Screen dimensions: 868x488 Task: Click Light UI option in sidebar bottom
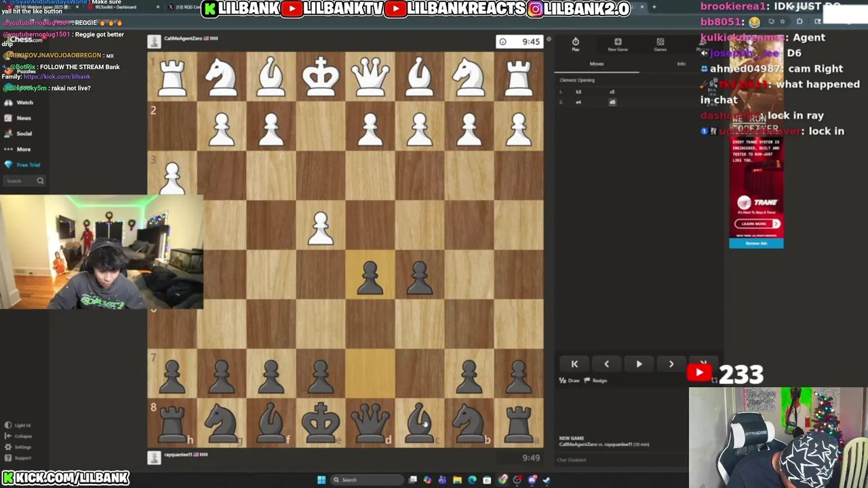[18, 426]
